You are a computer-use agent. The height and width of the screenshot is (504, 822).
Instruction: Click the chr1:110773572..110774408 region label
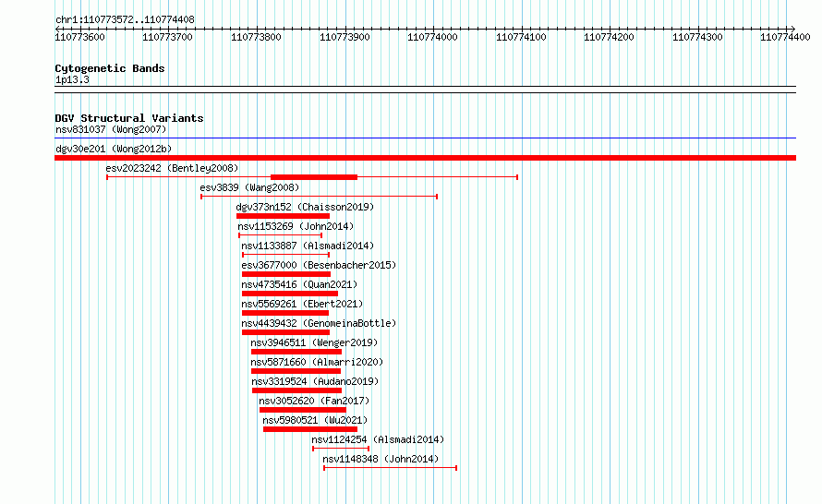pyautogui.click(x=125, y=19)
